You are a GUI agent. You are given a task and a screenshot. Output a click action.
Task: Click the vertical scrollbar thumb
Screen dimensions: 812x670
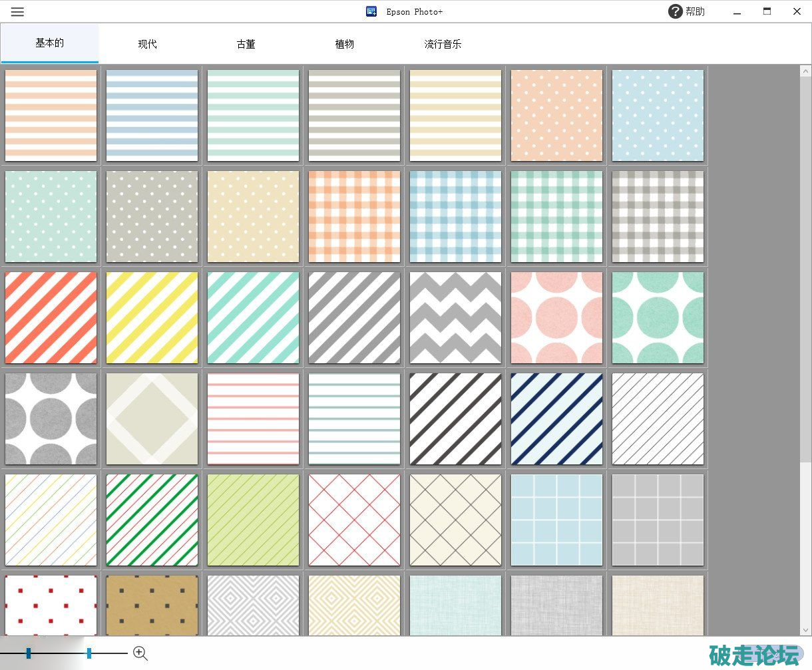(x=806, y=266)
